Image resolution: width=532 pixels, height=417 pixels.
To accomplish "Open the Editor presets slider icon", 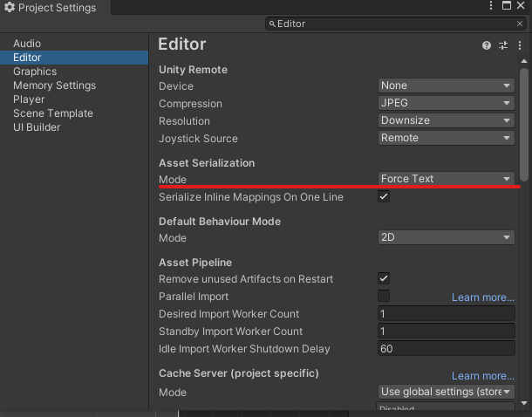I will (503, 45).
